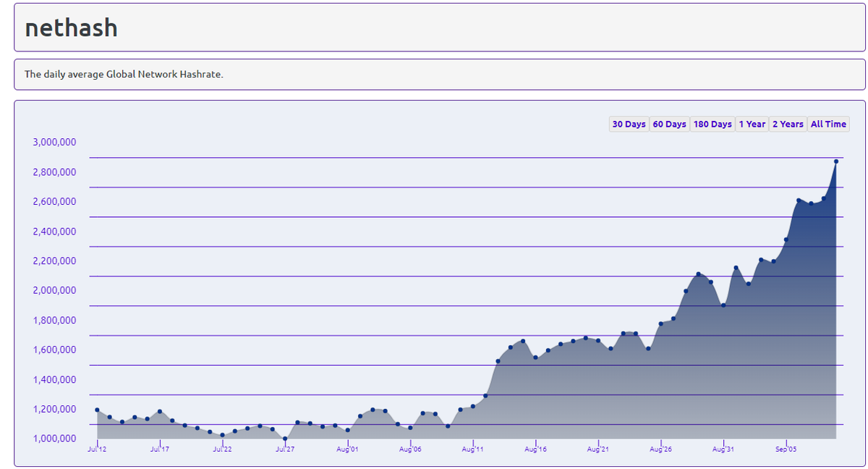The width and height of the screenshot is (868, 469).
Task: Click the Jul'12 x-axis label
Action: point(97,449)
